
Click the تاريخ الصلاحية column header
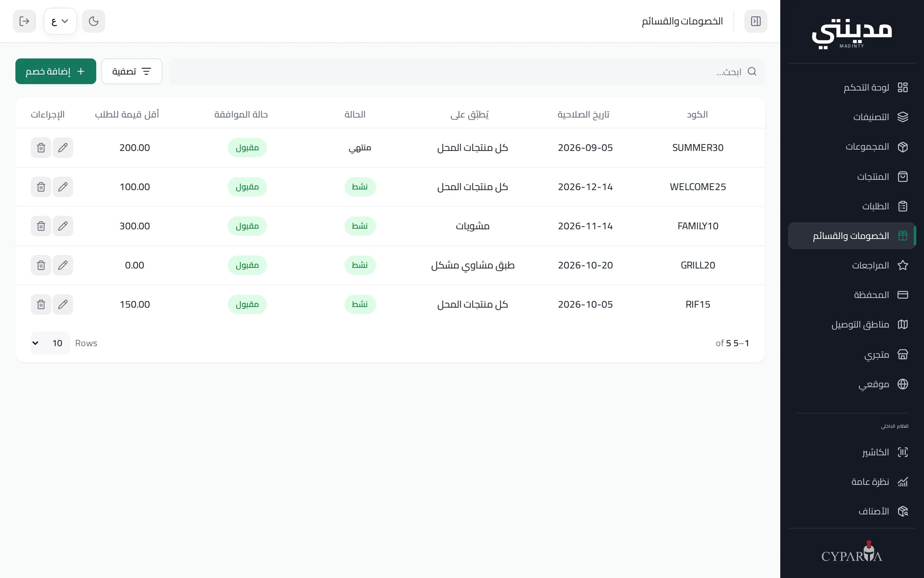[583, 114]
